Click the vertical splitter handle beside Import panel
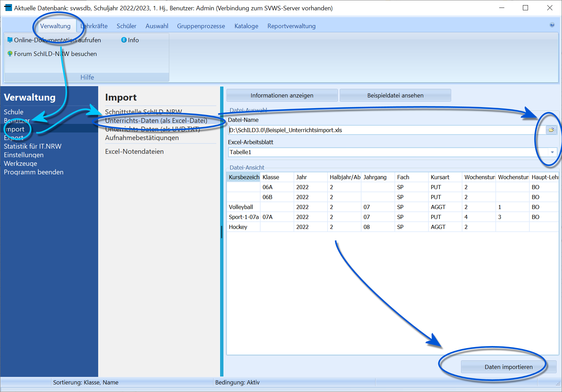 (222, 232)
